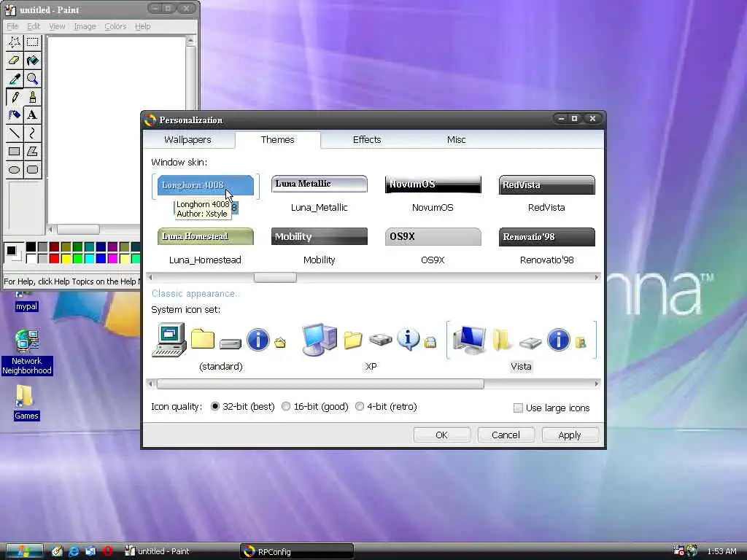747x560 pixels.
Task: Launch the red Opera quick launch icon
Action: tap(108, 551)
